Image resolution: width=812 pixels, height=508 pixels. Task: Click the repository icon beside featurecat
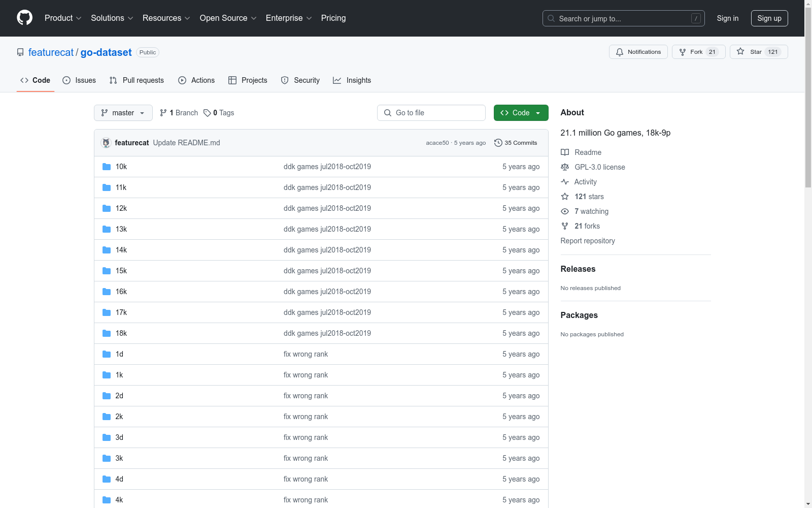20,52
